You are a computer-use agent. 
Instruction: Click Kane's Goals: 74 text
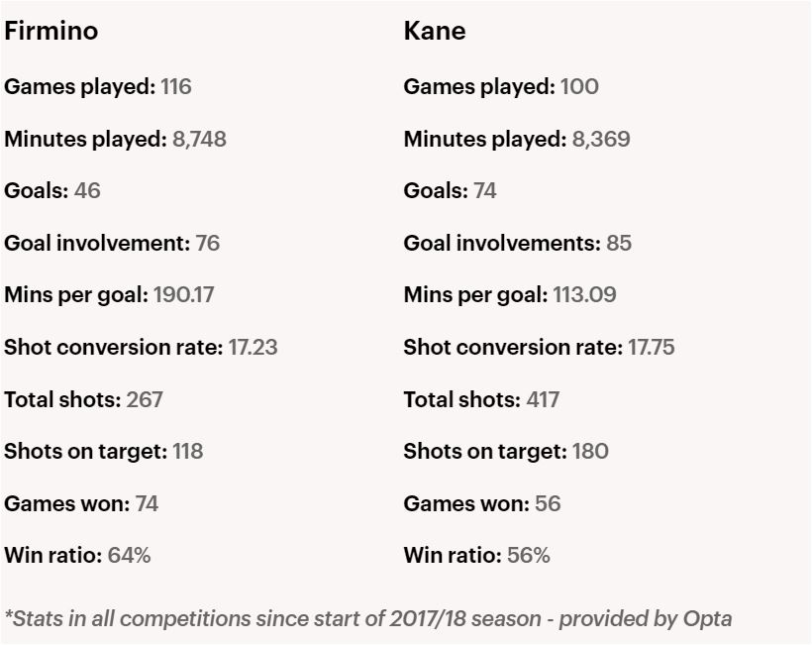[x=451, y=191]
